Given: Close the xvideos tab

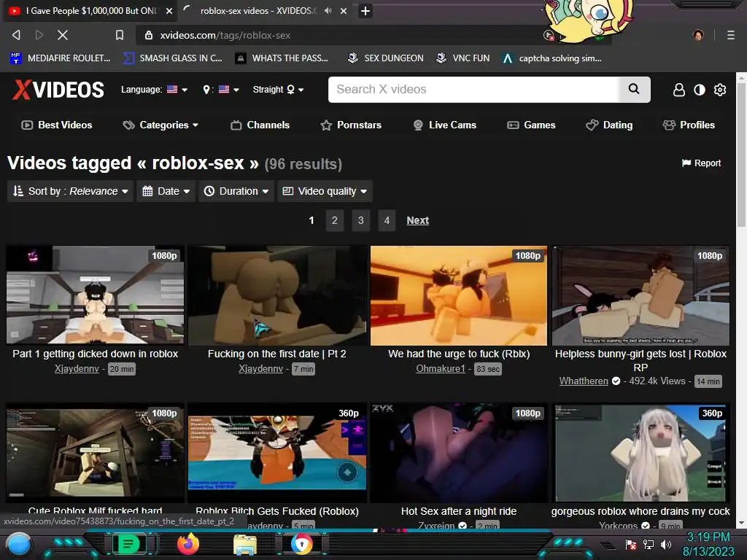Looking at the screenshot, I should click(344, 10).
